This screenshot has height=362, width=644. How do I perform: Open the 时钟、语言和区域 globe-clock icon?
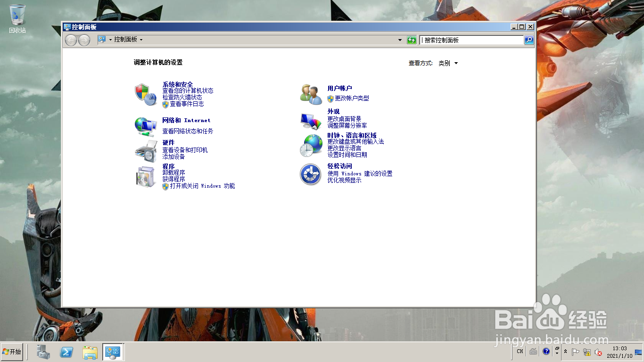pos(311,145)
